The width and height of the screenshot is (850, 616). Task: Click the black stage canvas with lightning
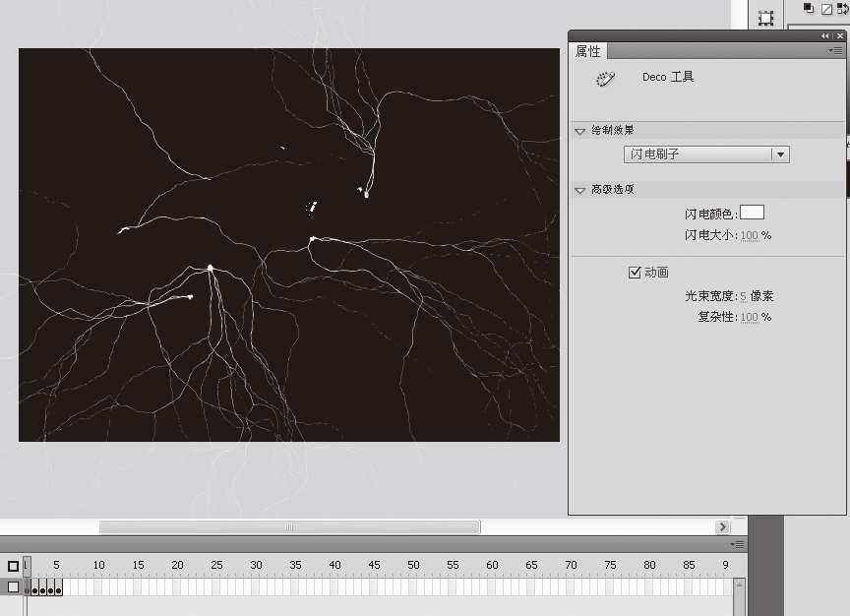289,245
